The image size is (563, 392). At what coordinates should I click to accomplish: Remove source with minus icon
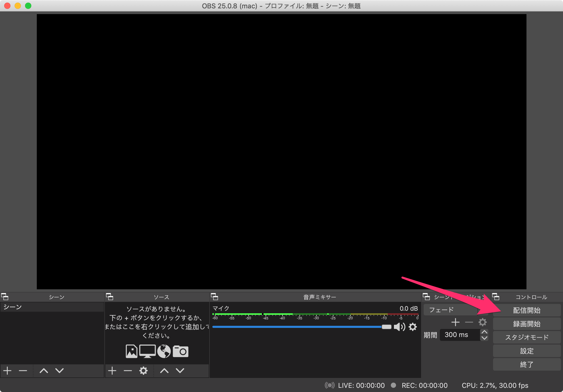click(x=128, y=370)
